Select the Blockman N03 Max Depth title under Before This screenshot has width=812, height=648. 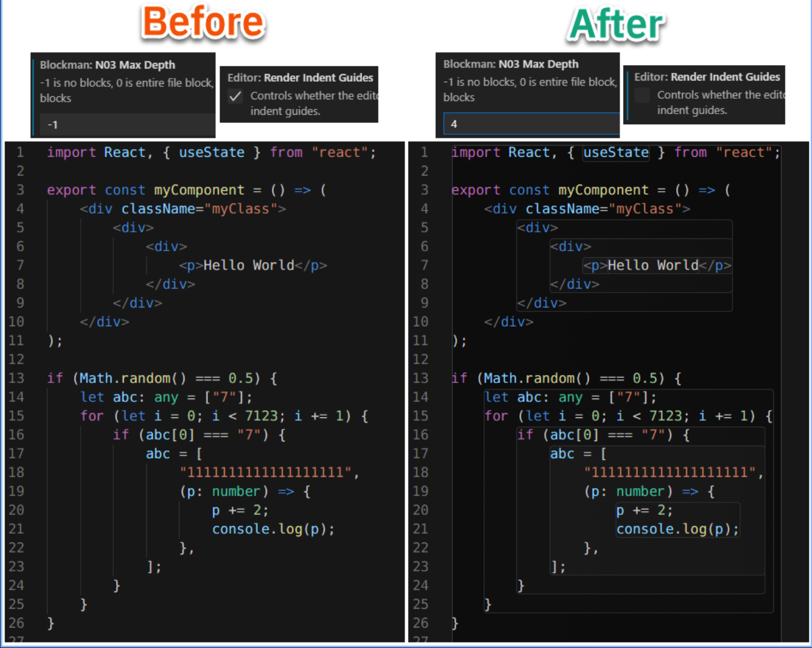(x=108, y=65)
